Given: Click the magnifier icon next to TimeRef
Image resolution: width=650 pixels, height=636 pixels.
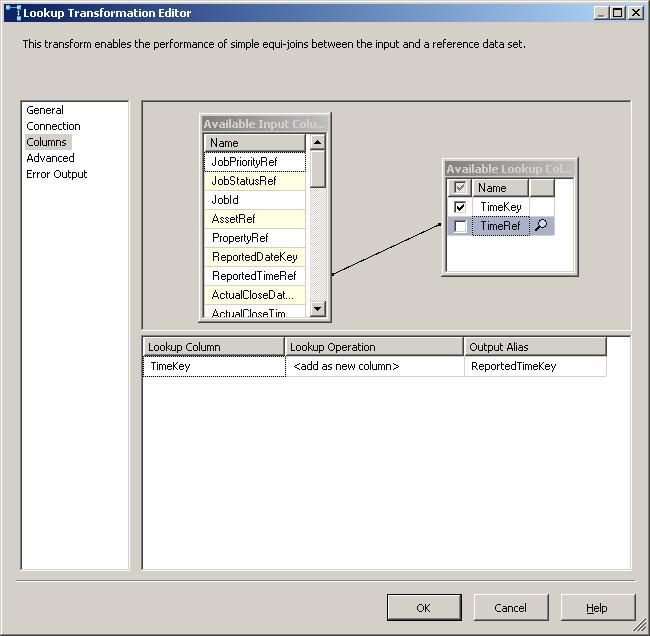Looking at the screenshot, I should tap(541, 226).
